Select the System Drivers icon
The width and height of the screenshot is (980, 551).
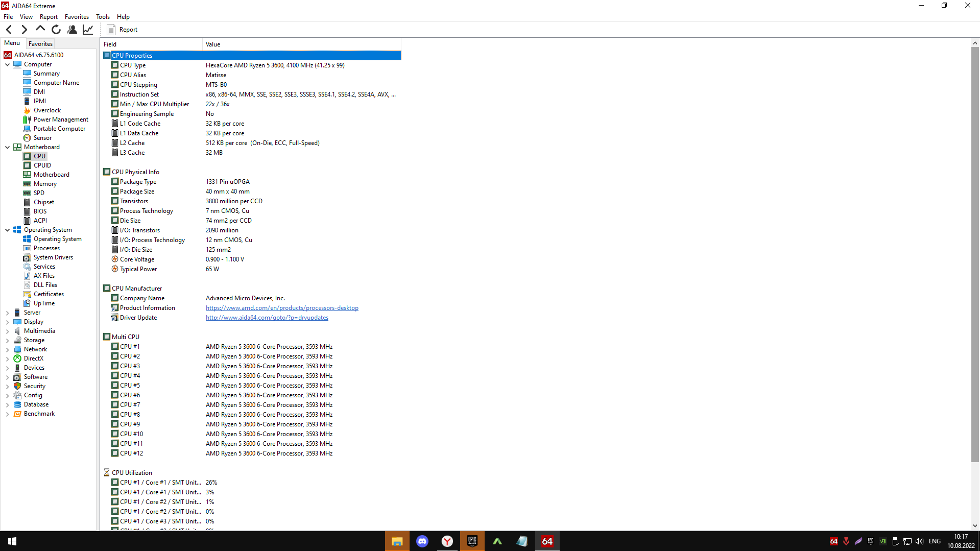[x=27, y=257]
